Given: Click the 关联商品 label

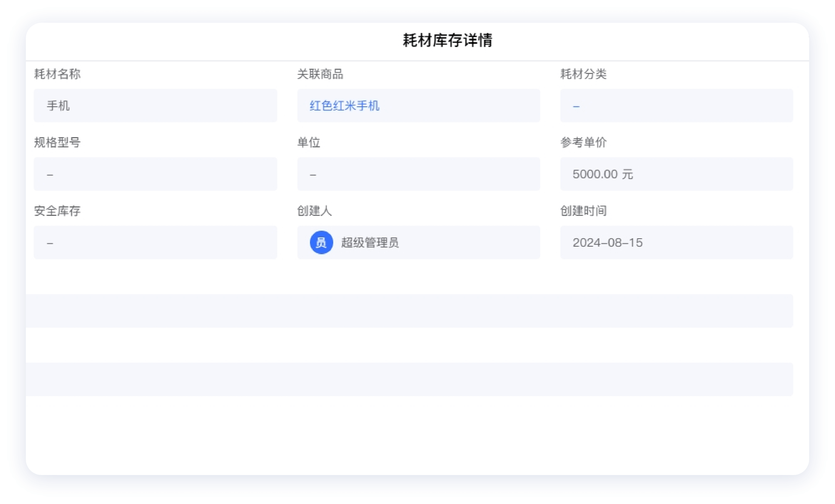Looking at the screenshot, I should point(320,74).
